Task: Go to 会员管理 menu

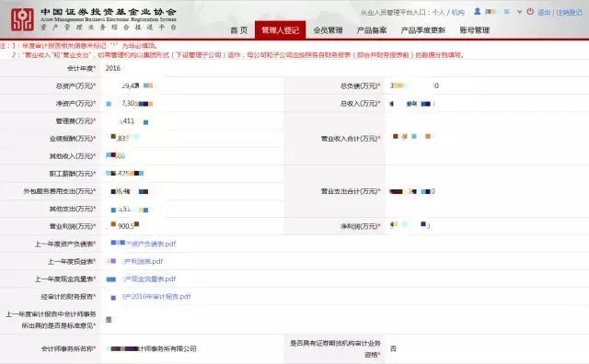Action: (328, 30)
